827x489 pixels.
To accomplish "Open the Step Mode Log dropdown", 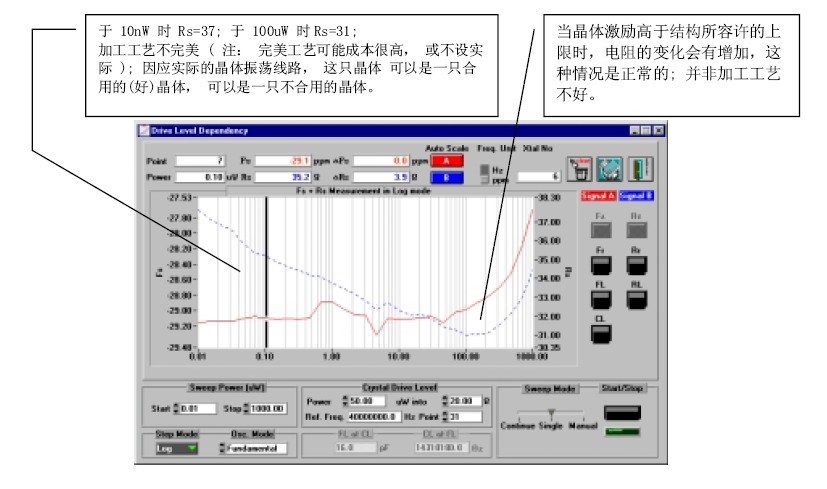I will (x=177, y=449).
